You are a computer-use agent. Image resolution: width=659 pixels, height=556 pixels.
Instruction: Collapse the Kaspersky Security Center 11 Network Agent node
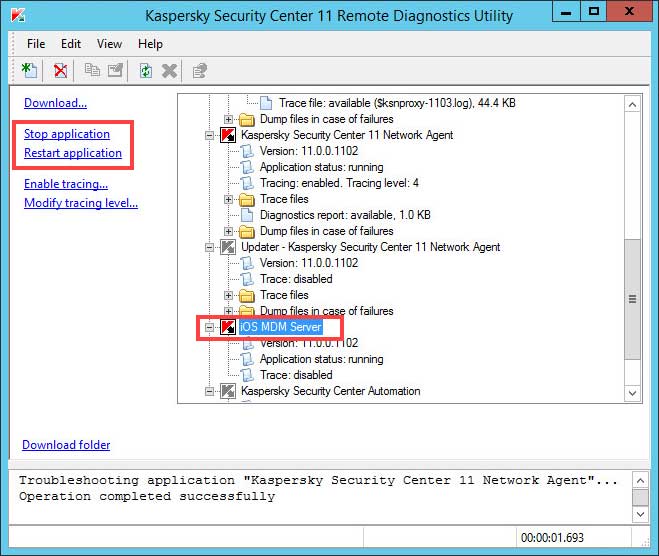209,135
